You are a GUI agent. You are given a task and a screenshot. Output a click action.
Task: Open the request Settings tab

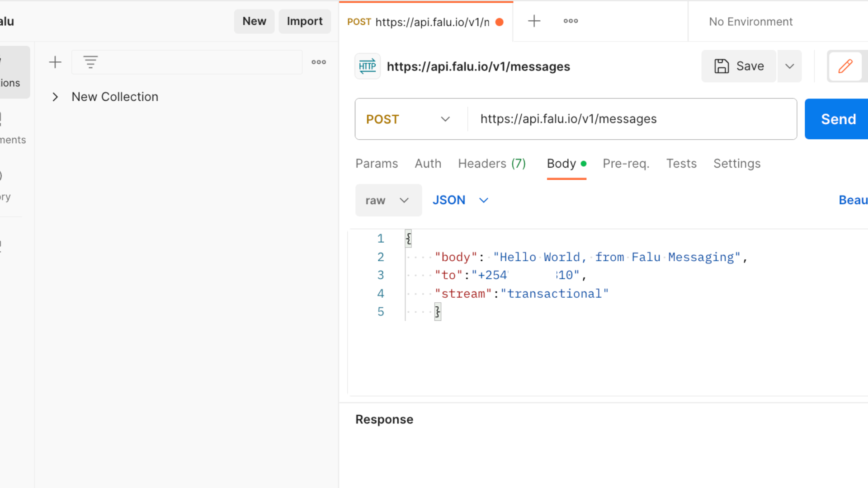pyautogui.click(x=737, y=164)
